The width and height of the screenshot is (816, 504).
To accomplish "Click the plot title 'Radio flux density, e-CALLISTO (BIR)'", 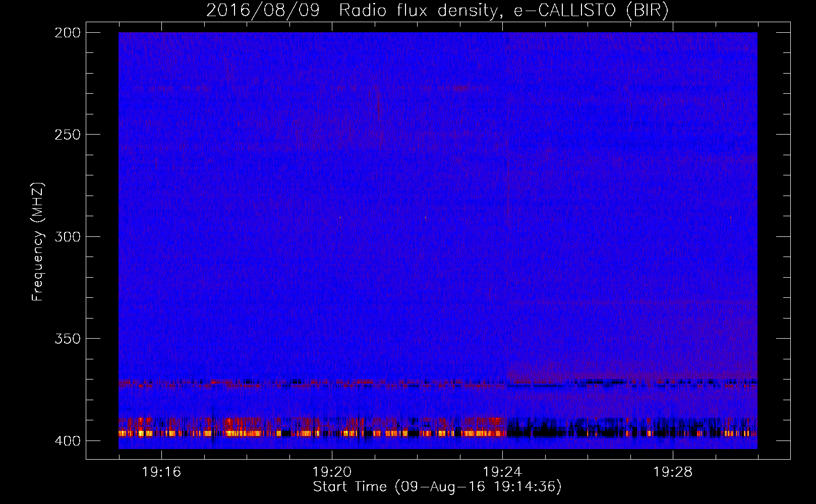I will coord(503,10).
